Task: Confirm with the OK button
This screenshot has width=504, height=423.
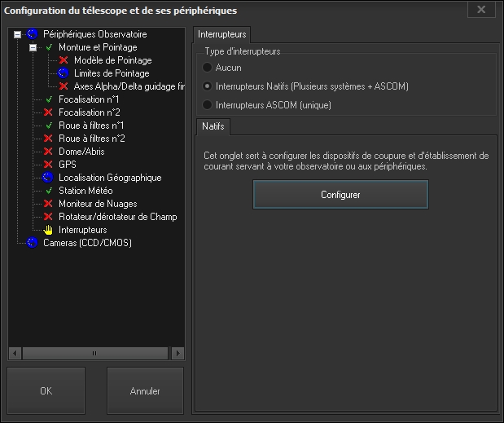Action: click(x=46, y=391)
